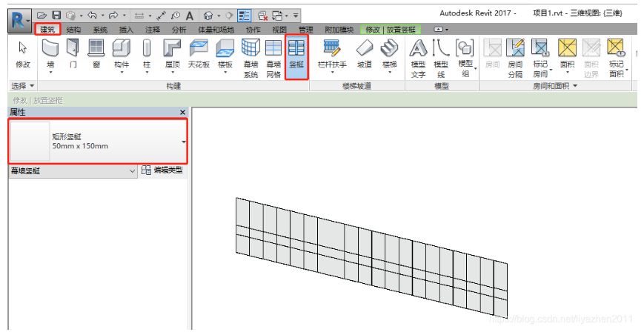Open the Customize Quick Access Toolbar arrow
Screen dimensions: 644x335
296,16
